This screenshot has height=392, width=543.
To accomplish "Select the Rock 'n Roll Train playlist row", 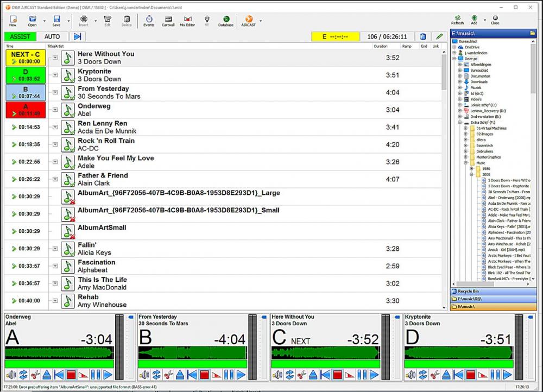I will tap(223, 144).
